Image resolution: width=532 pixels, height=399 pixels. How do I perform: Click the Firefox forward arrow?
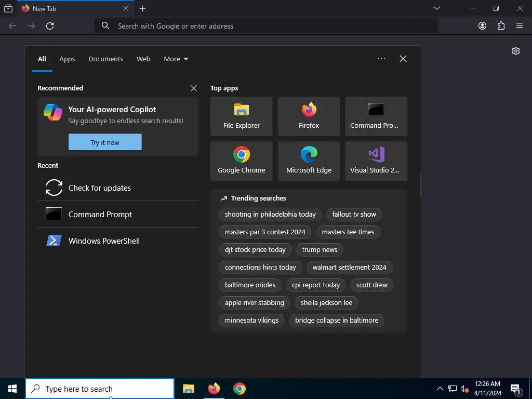pyautogui.click(x=31, y=26)
